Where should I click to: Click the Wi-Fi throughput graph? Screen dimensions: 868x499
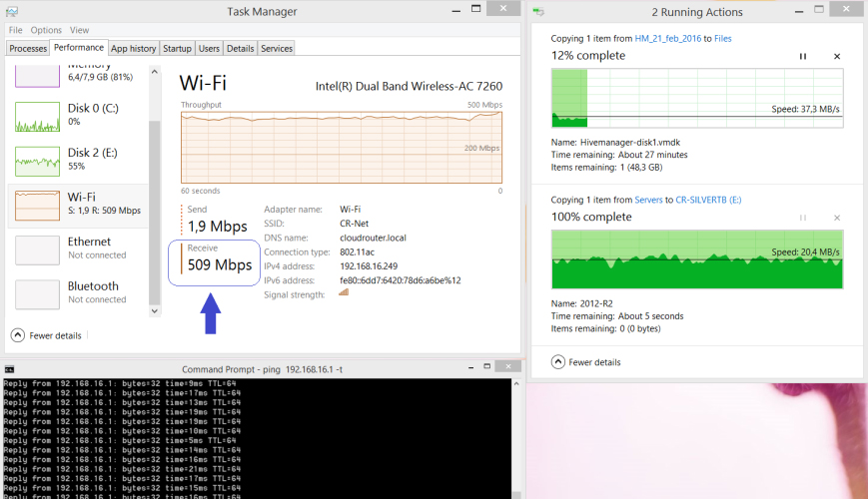click(x=342, y=147)
